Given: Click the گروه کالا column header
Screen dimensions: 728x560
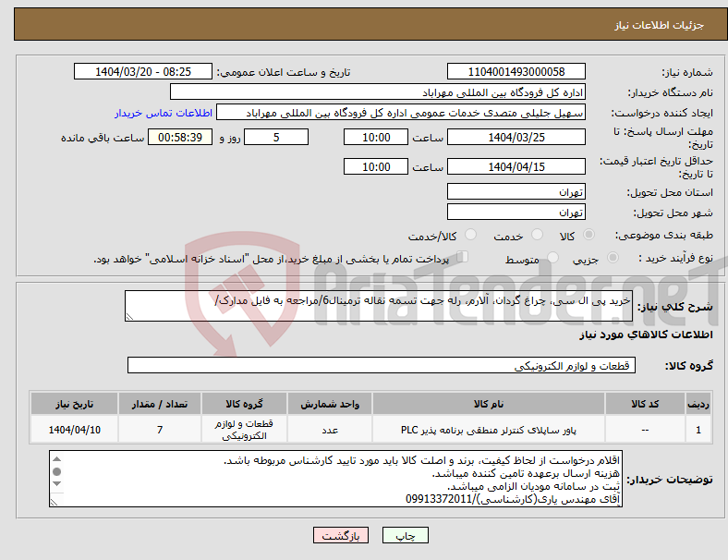Looking at the screenshot, I should (244, 404).
